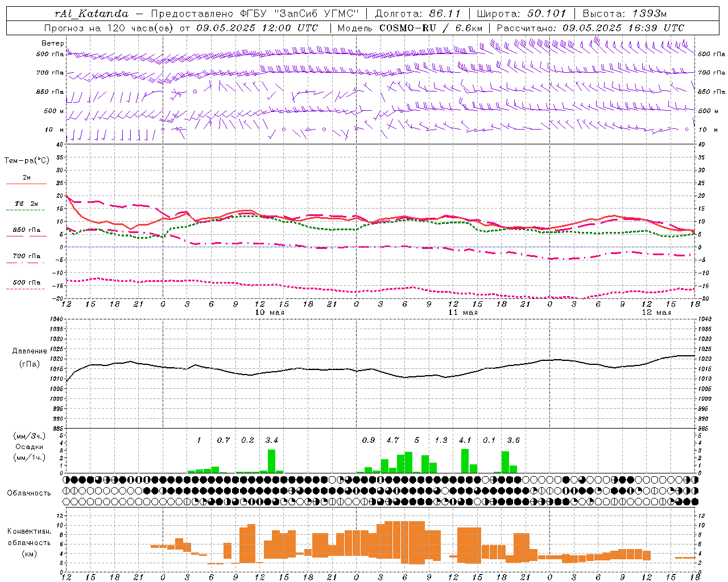Click the '11 мая' date label
The image size is (728, 582).
click(463, 313)
